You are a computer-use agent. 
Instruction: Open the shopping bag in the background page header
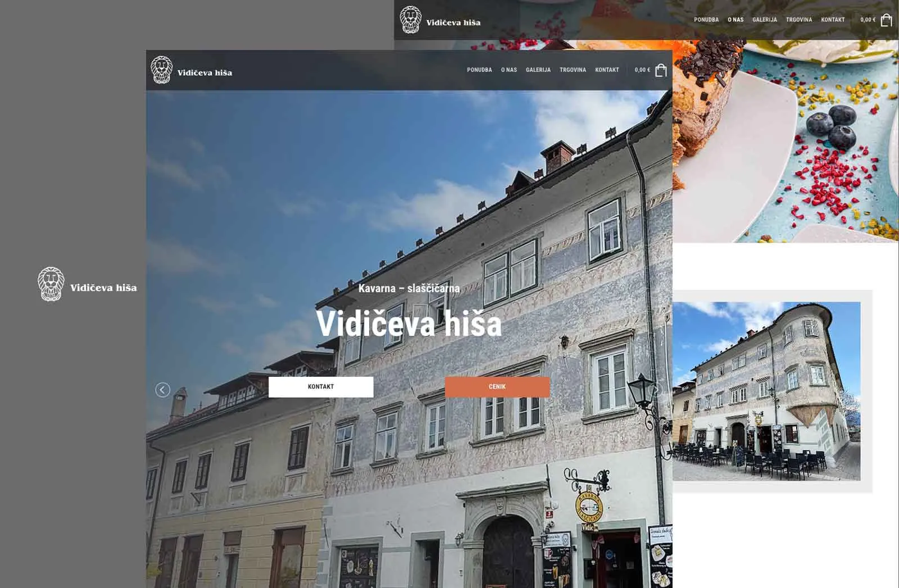click(886, 20)
